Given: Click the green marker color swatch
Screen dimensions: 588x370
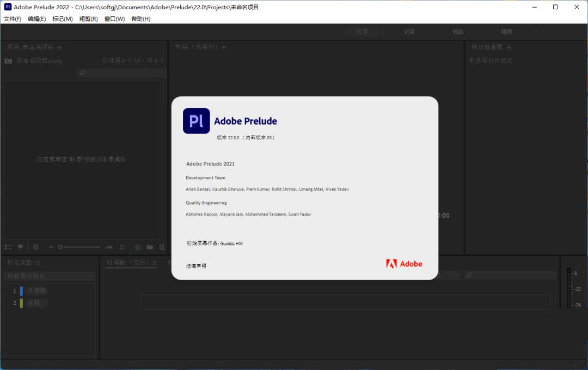Looking at the screenshot, I should click(x=21, y=303).
